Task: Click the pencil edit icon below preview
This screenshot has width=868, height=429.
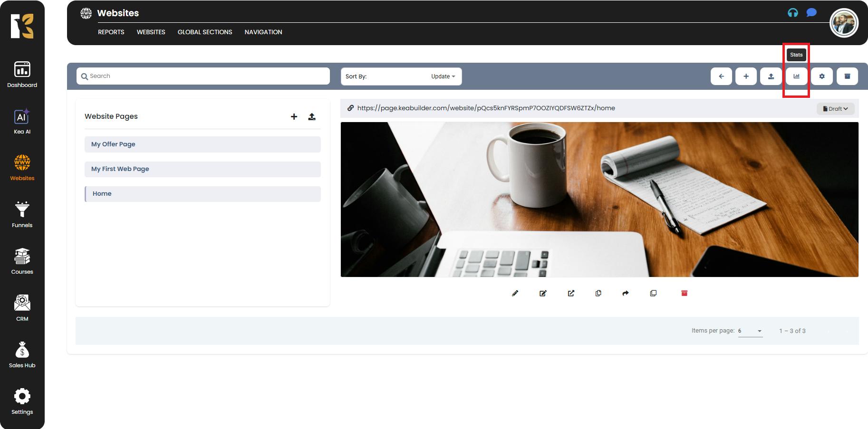Action: click(x=515, y=293)
